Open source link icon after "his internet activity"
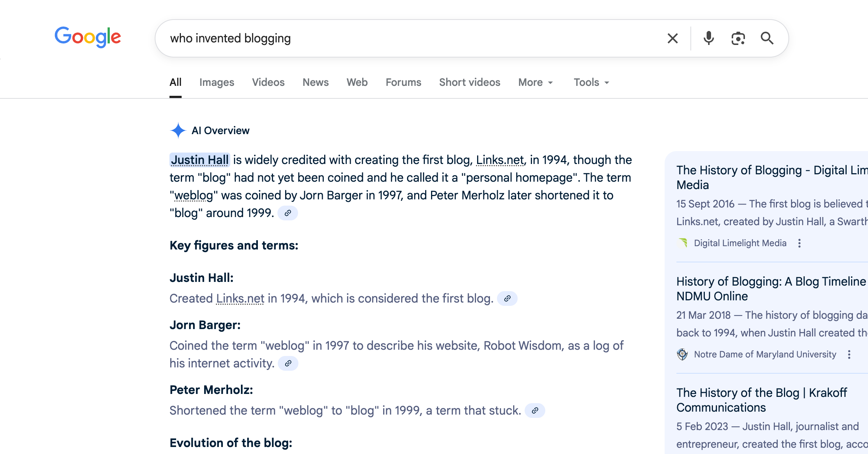 click(x=288, y=363)
